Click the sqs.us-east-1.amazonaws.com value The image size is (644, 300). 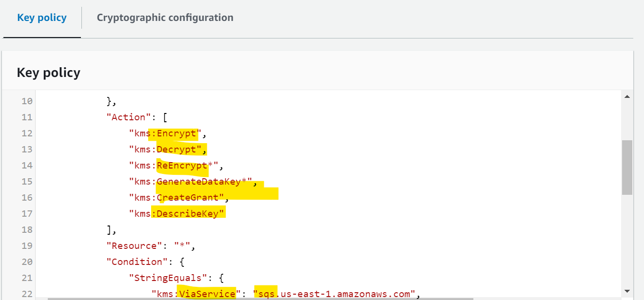[334, 294]
